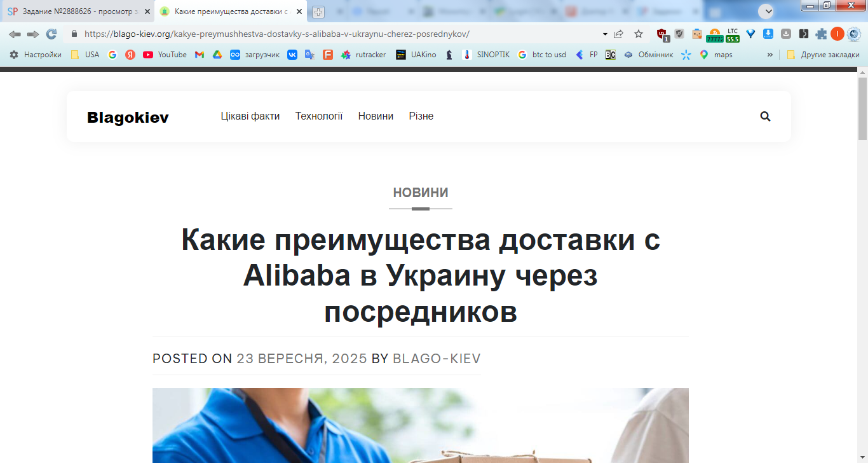Viewport: 868px width, 463px height.
Task: Open the YouTube bookmark
Action: [165, 55]
